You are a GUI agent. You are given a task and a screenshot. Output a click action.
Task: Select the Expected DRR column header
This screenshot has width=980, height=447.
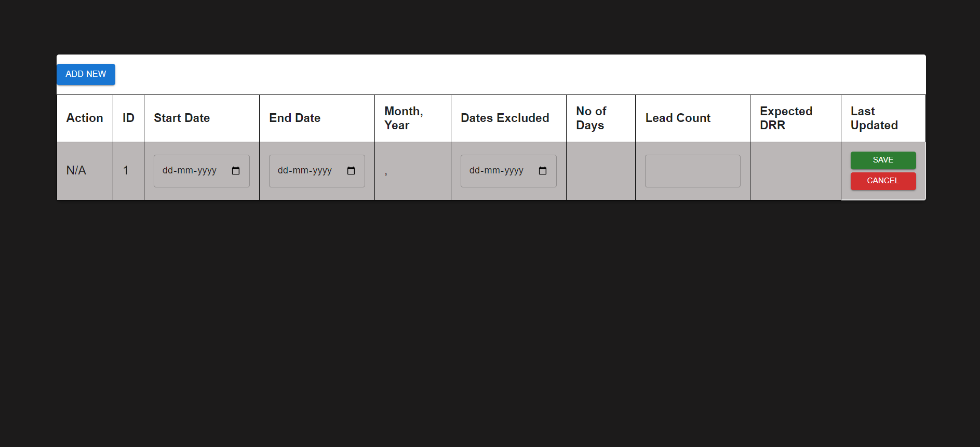tap(786, 118)
